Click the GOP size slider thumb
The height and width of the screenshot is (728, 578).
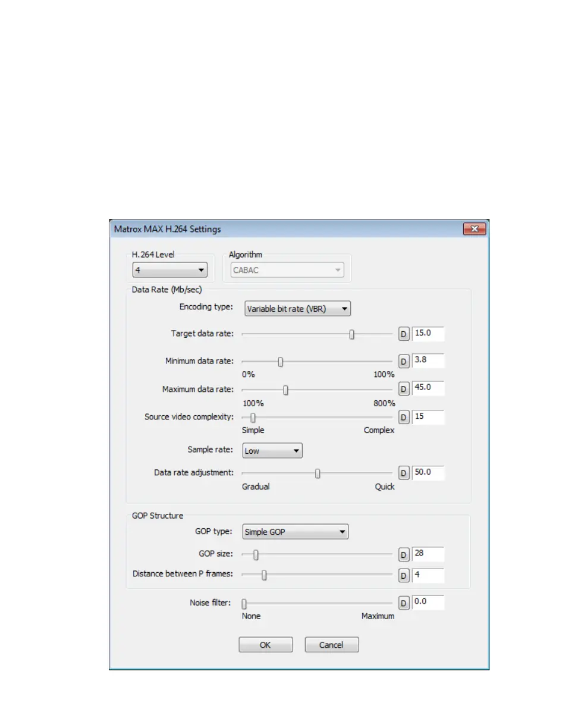click(256, 555)
